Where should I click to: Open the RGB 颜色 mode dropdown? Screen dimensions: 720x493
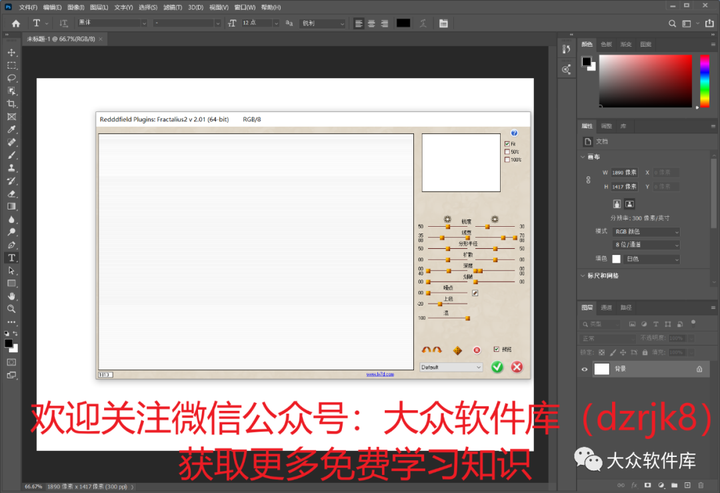646,232
